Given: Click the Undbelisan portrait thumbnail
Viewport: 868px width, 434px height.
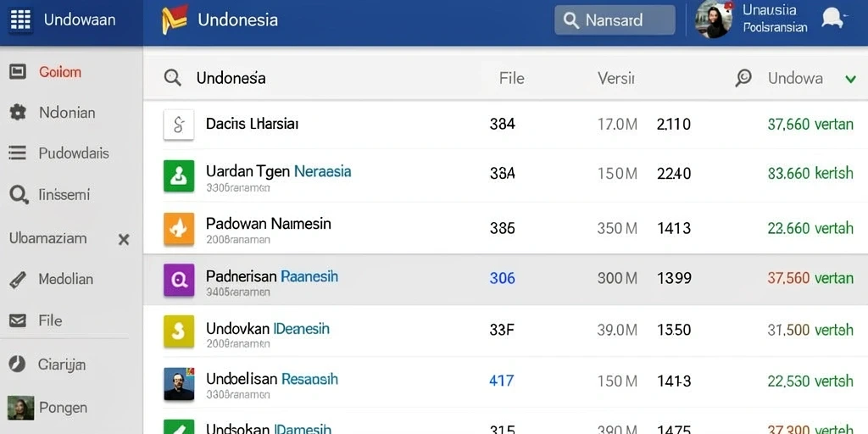Looking at the screenshot, I should tap(179, 384).
